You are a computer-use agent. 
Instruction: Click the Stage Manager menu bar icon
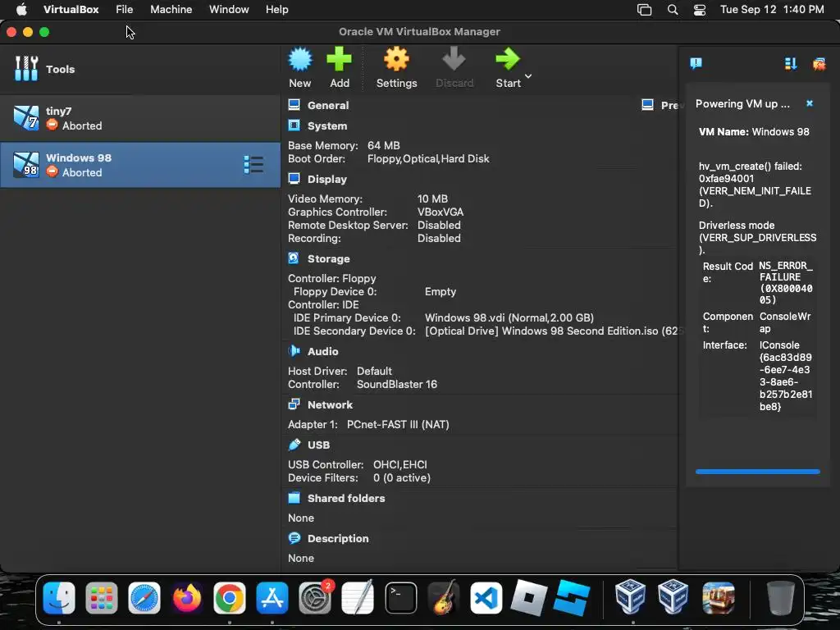coord(645,10)
